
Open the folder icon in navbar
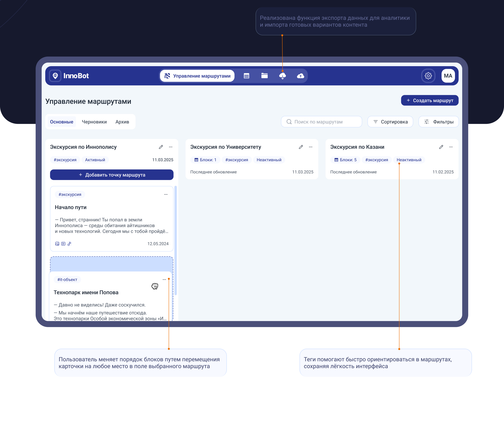coord(264,76)
